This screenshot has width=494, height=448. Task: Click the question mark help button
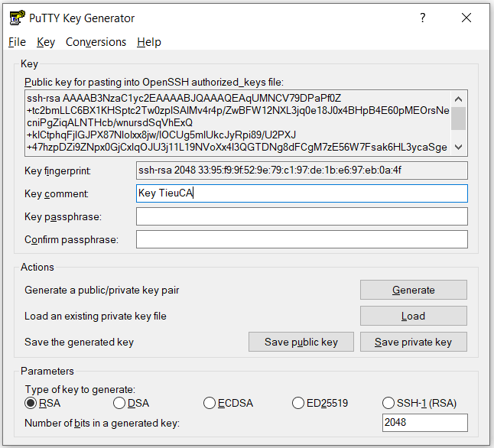pyautogui.click(x=422, y=18)
